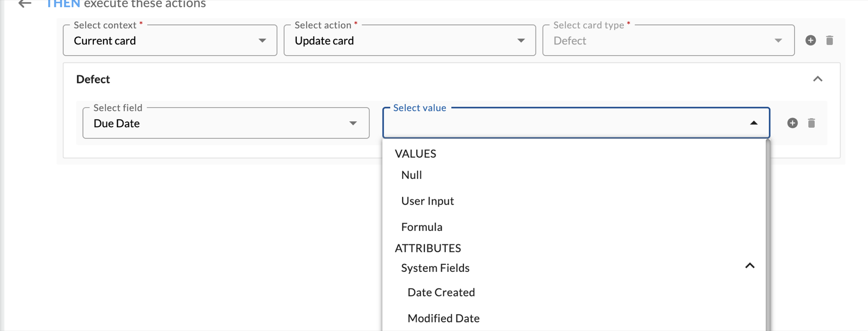Image resolution: width=868 pixels, height=331 pixels.
Task: Go back using the left arrow icon
Action: 25,4
